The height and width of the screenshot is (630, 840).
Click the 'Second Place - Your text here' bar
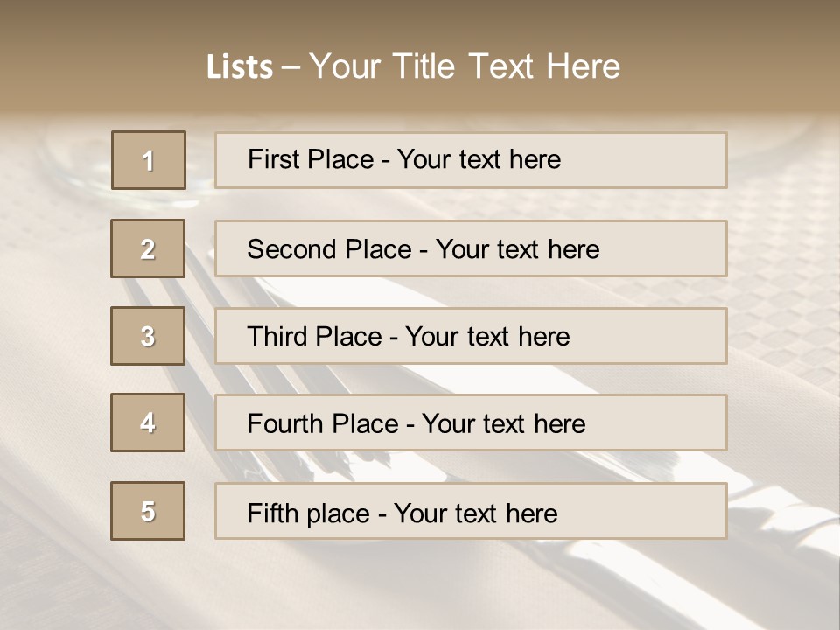click(x=471, y=248)
